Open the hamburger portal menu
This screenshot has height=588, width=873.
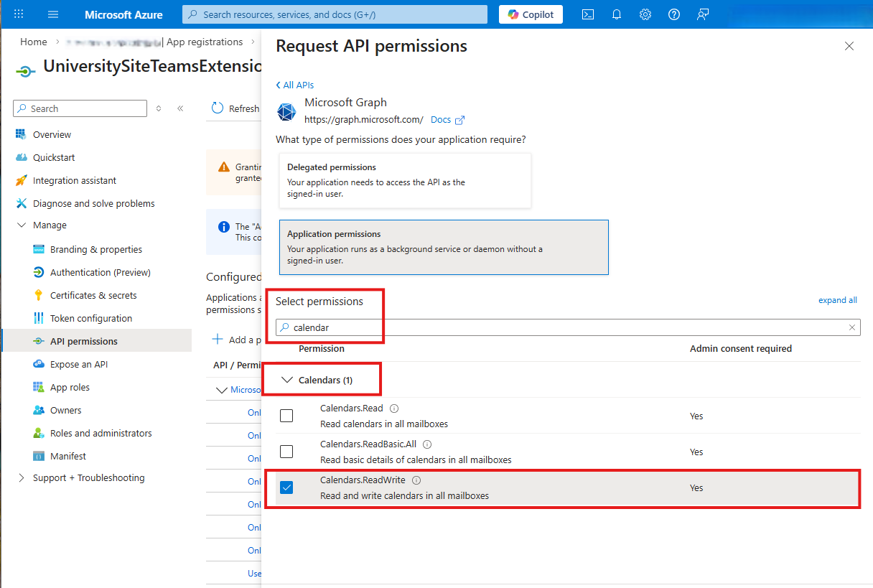tap(52, 14)
